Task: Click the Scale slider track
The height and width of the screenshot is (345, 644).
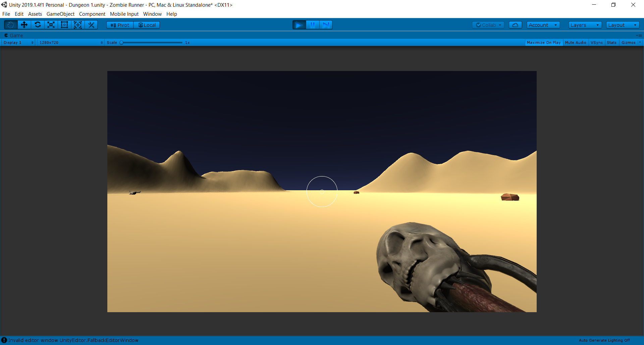Action: coord(152,43)
